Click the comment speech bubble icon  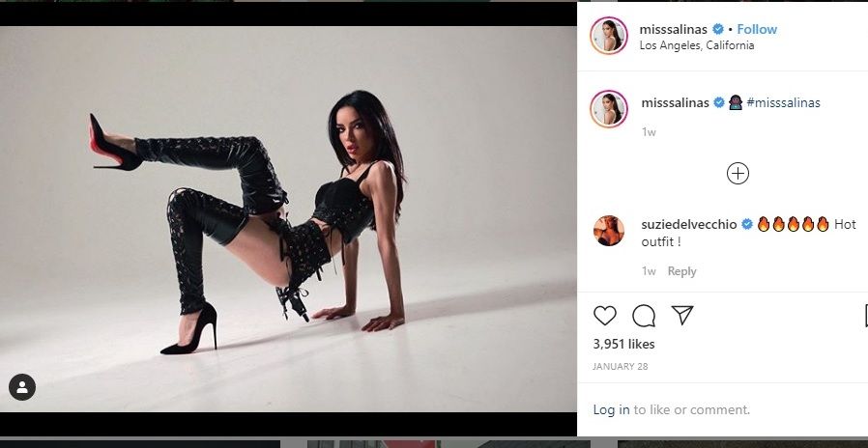(644, 316)
